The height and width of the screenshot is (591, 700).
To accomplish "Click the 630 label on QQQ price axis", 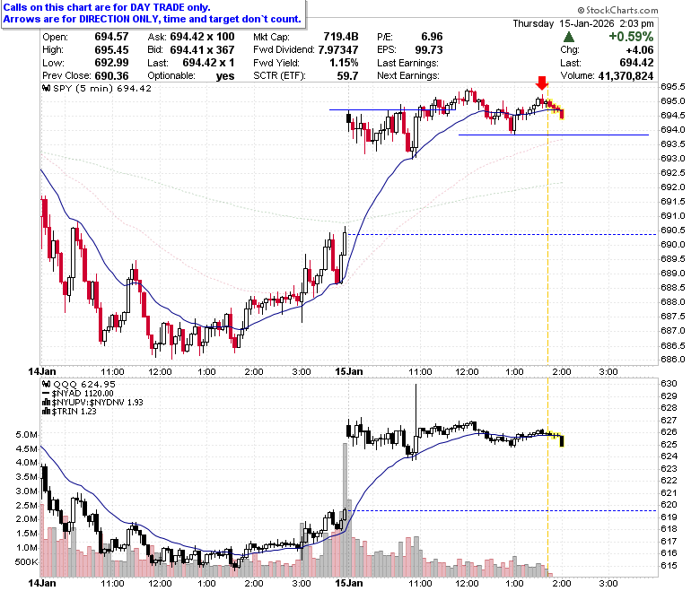I will (x=669, y=384).
